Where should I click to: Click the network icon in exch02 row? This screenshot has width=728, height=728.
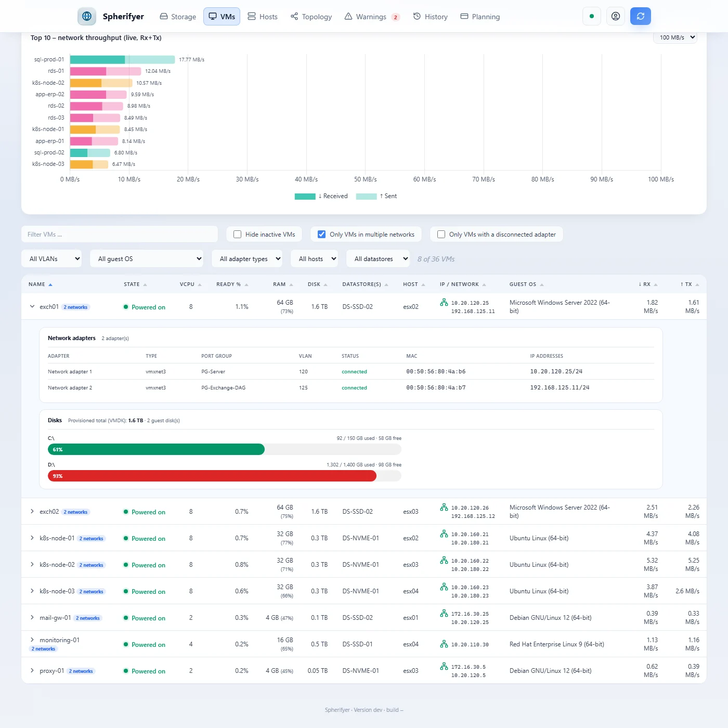click(444, 507)
